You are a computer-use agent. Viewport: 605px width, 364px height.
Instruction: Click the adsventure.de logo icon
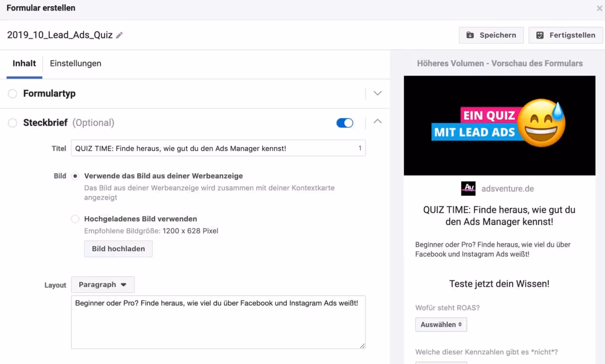tap(468, 189)
